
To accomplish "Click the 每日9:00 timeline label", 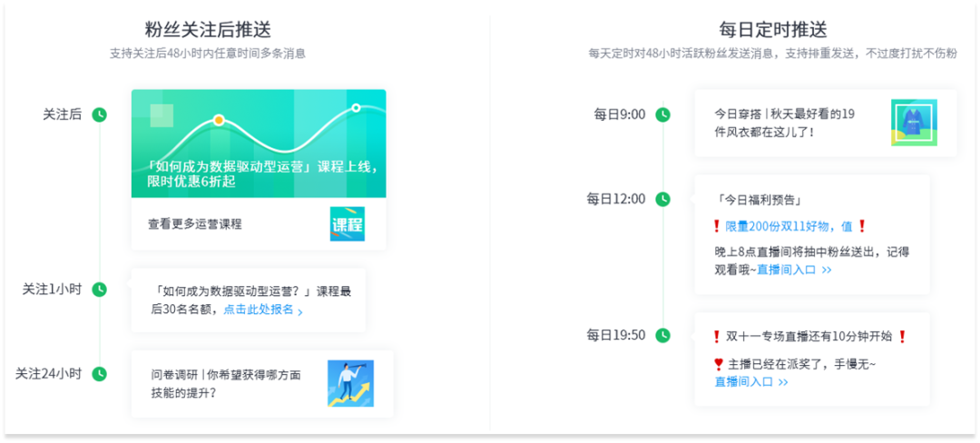I will [620, 114].
